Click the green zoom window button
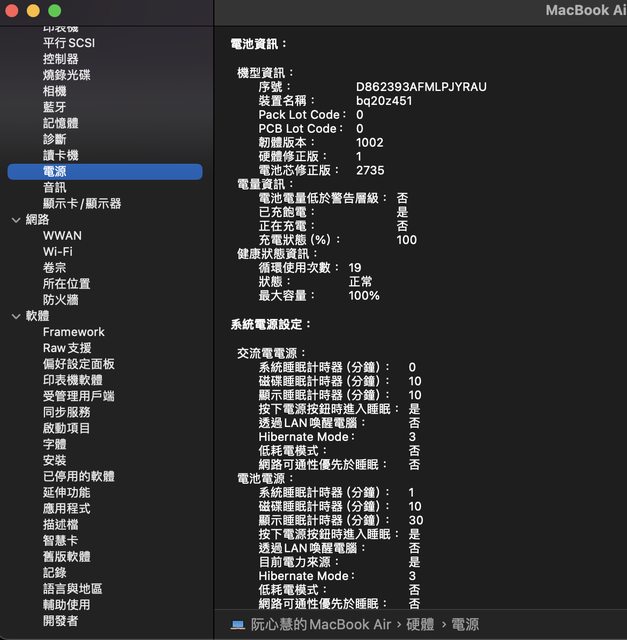627x640 pixels. tap(54, 10)
